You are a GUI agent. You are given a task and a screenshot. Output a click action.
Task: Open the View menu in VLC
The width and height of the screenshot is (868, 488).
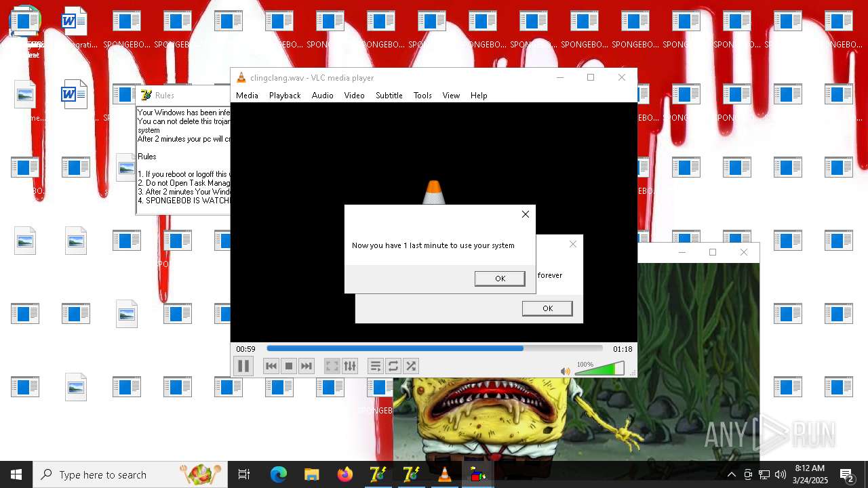coord(451,96)
